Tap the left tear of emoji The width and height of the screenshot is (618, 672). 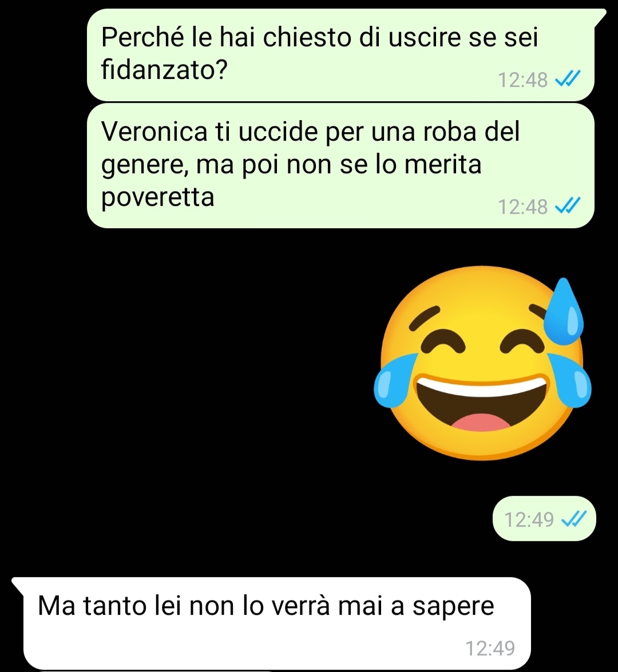[394, 380]
